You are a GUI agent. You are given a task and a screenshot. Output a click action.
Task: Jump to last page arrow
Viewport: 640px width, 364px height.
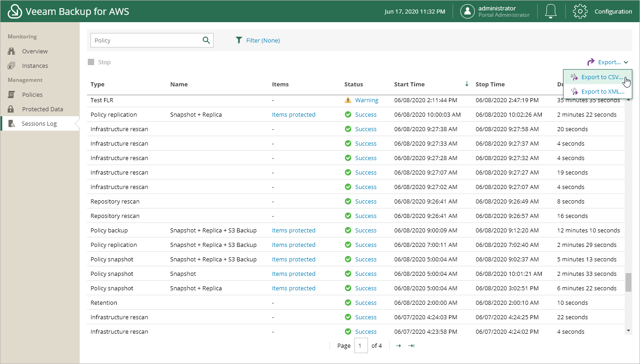tap(411, 345)
